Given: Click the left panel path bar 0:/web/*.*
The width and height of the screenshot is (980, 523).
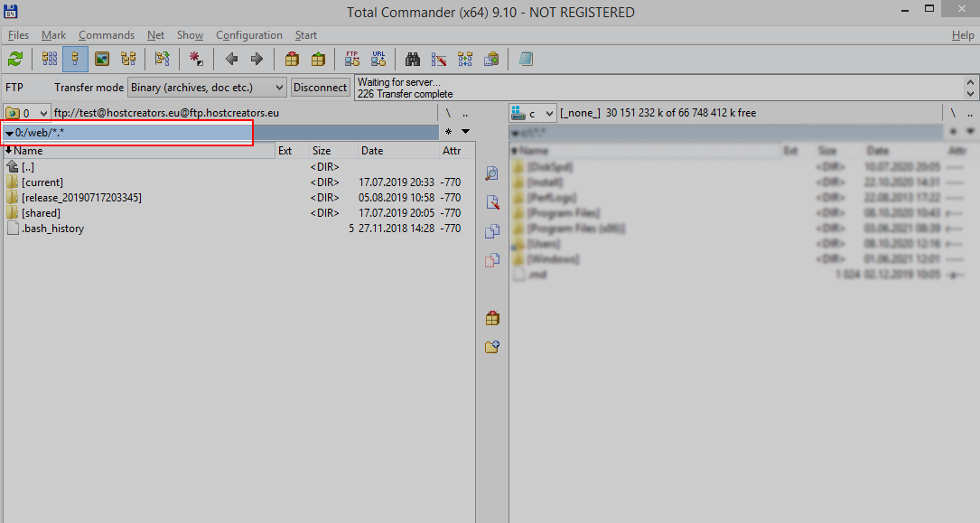Looking at the screenshot, I should [221, 132].
